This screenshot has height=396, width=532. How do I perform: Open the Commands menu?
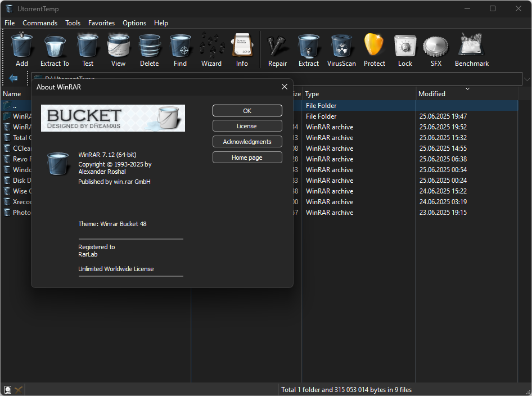click(x=40, y=22)
